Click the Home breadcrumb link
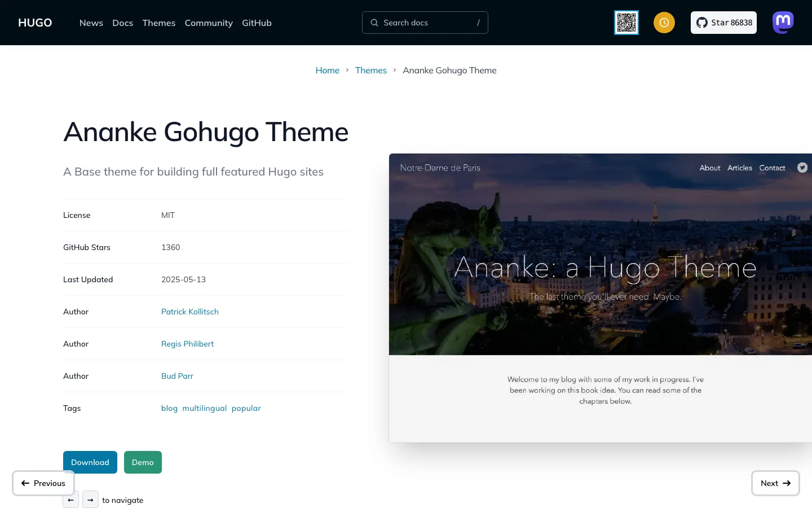Viewport: 812px width, 508px height. coord(328,71)
